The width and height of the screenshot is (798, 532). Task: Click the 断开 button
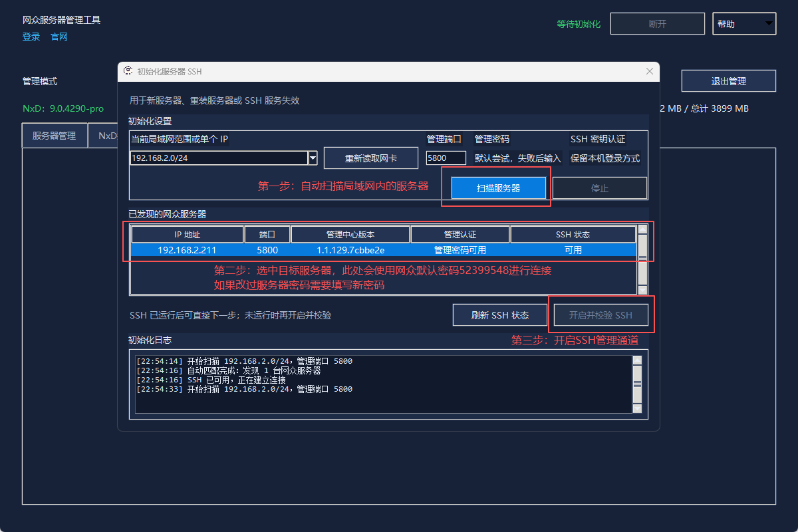pos(657,24)
